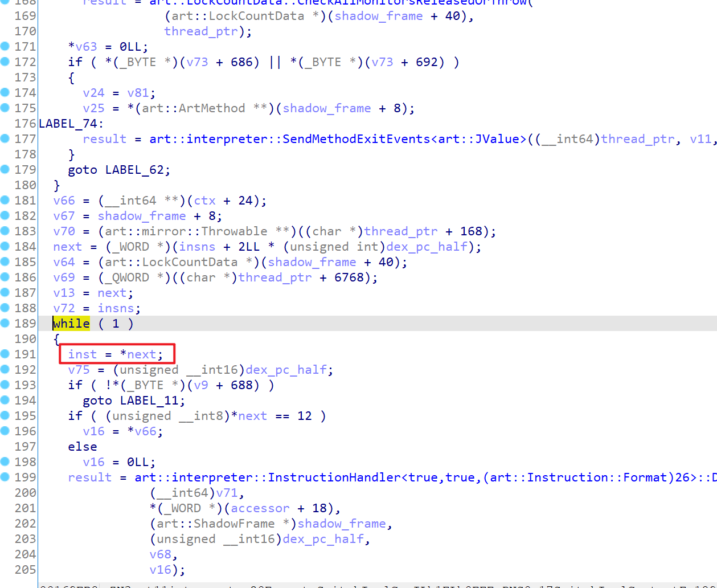Click the blue marker next to line 172
The width and height of the screenshot is (717, 588).
(5, 62)
